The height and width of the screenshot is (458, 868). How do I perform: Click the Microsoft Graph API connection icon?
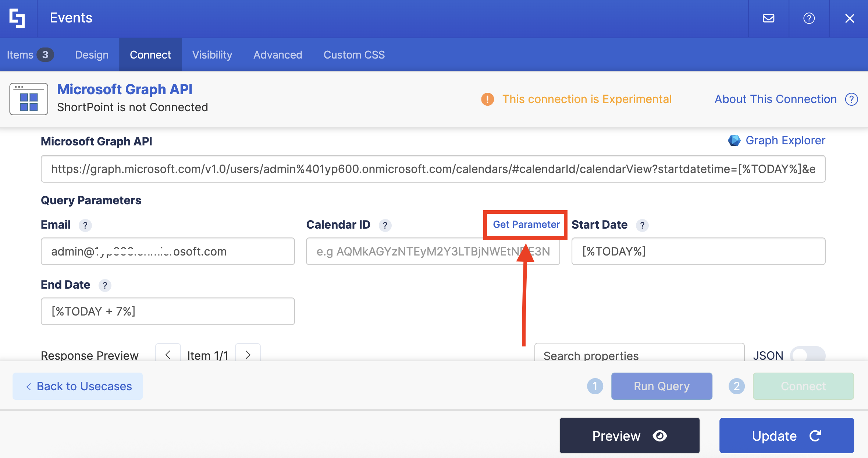(x=29, y=99)
